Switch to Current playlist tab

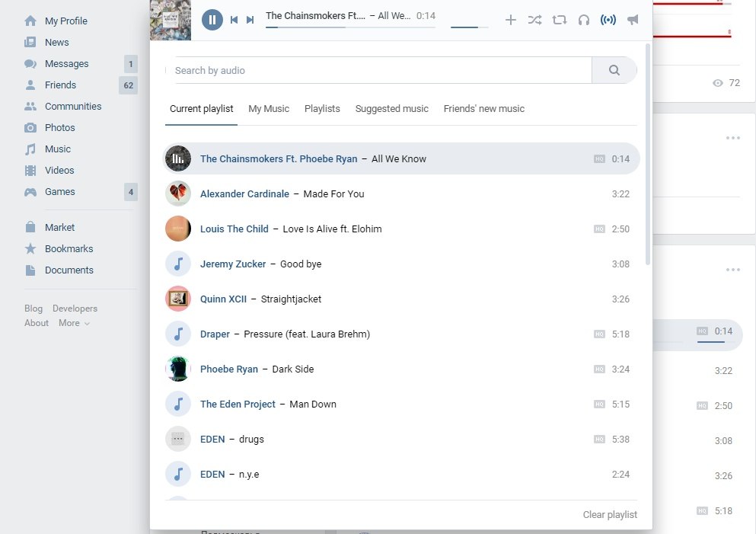pos(202,109)
